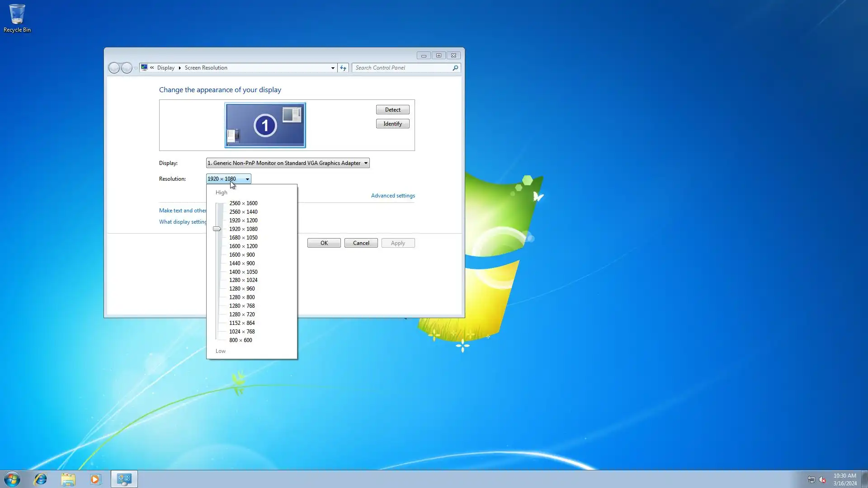Launch Internet Explorer from the taskbar
This screenshot has height=488, width=868.
[41, 479]
